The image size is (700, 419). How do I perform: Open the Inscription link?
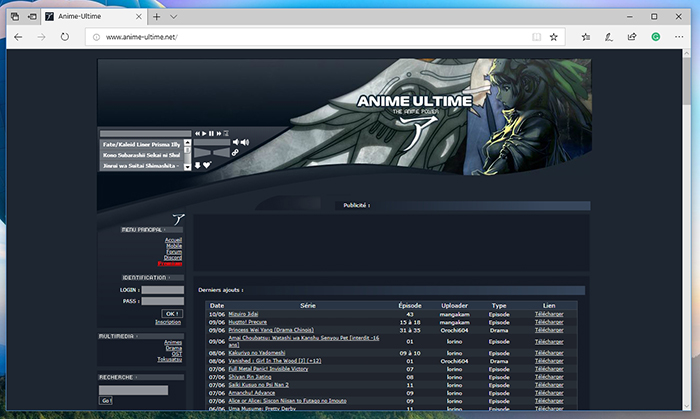pos(168,322)
